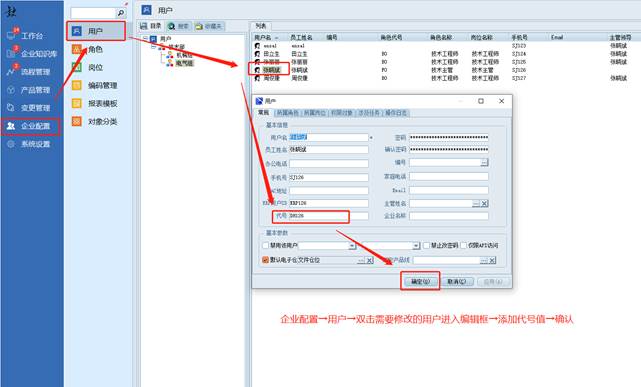Toggle the 仅限API访问 checkbox
Image resolution: width=641 pixels, height=387 pixels.
click(464, 246)
